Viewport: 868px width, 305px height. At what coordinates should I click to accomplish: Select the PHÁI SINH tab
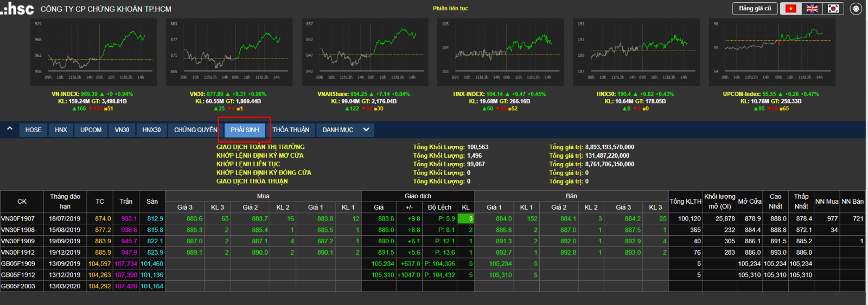coord(245,130)
